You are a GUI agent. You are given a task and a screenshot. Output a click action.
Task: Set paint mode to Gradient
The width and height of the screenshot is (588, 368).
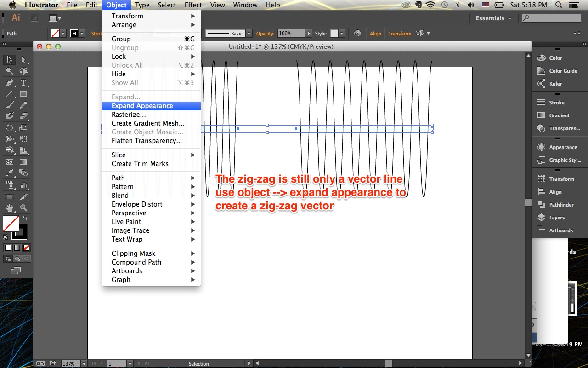coord(17,247)
